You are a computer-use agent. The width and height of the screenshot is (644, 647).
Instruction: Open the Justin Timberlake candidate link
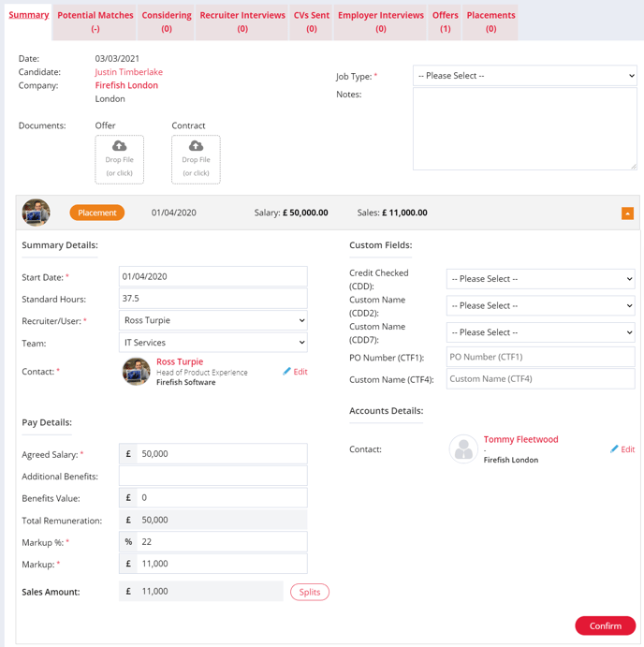click(128, 72)
